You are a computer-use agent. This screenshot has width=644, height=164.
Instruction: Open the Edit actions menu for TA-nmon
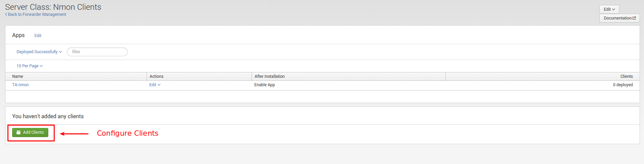(x=155, y=85)
